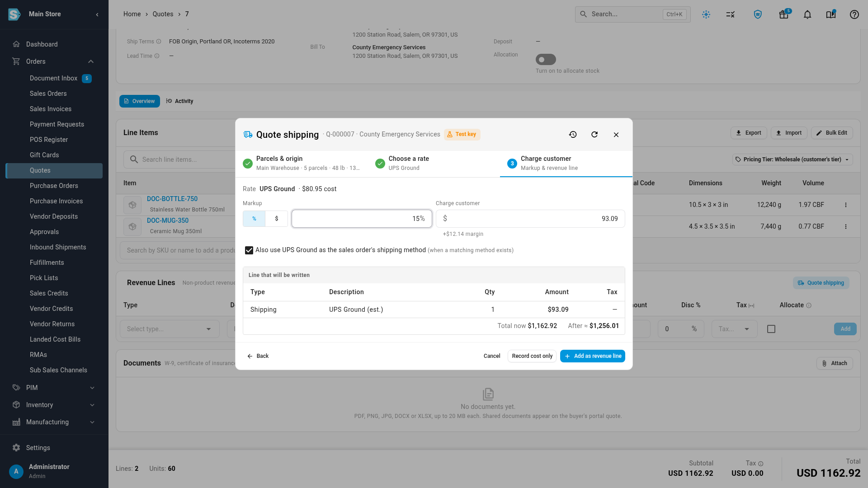Collapse the sidebar with the chevron
868x488 pixels.
(97, 14)
